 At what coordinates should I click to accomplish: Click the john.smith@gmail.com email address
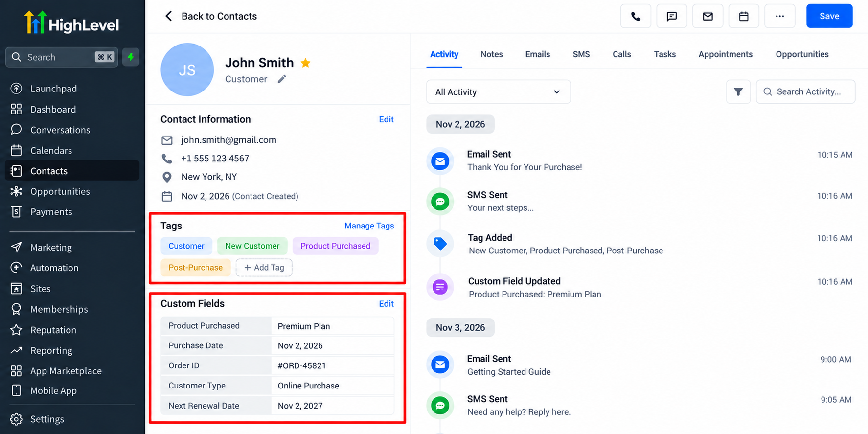click(228, 140)
